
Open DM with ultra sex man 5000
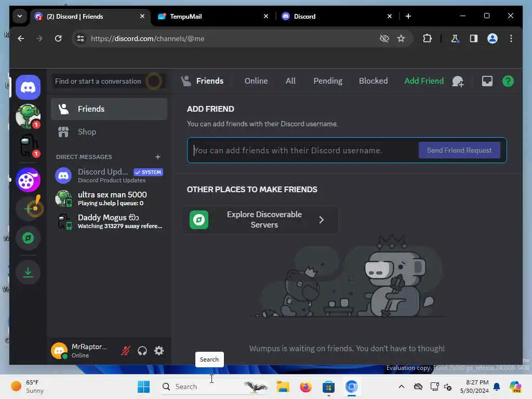[x=109, y=198]
